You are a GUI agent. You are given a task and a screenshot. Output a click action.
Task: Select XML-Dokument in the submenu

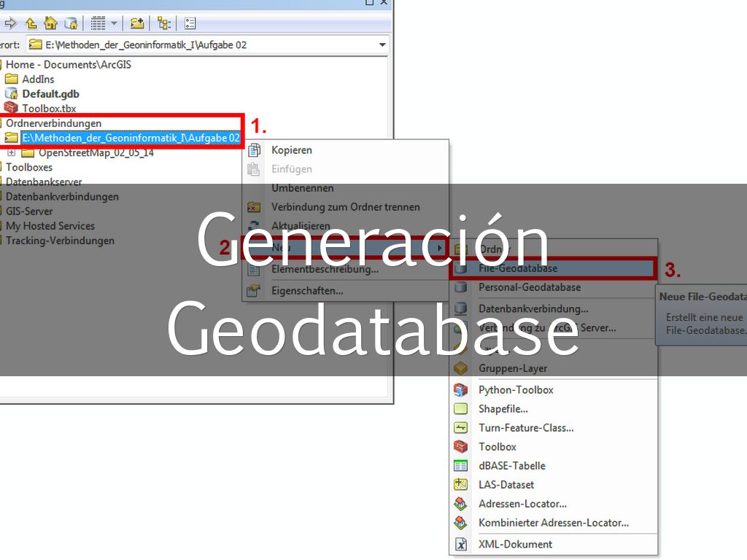(x=515, y=544)
